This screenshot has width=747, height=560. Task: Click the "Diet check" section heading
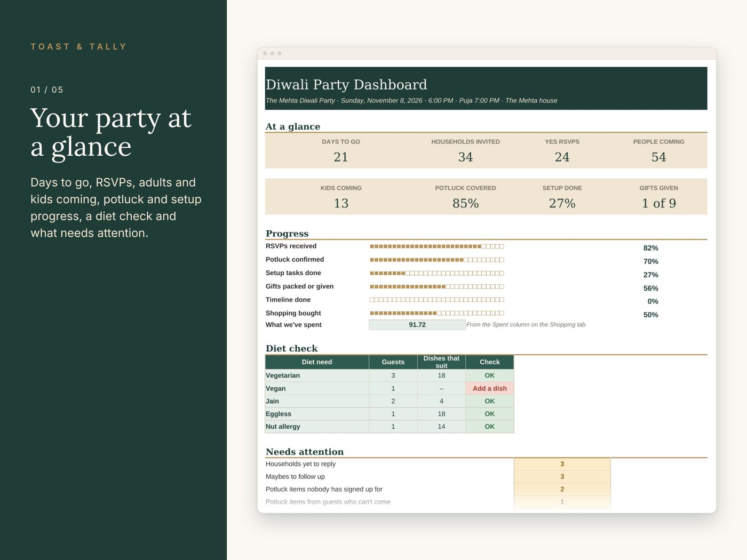(291, 349)
